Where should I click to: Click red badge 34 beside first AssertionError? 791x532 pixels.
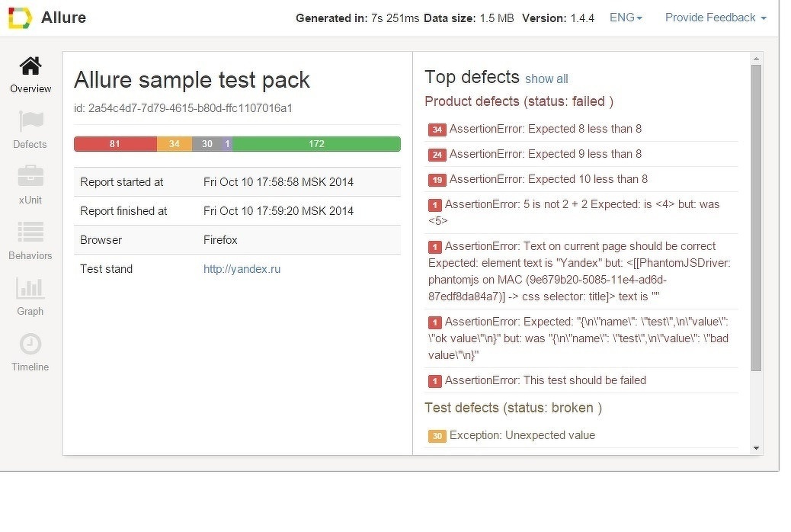[x=437, y=130]
